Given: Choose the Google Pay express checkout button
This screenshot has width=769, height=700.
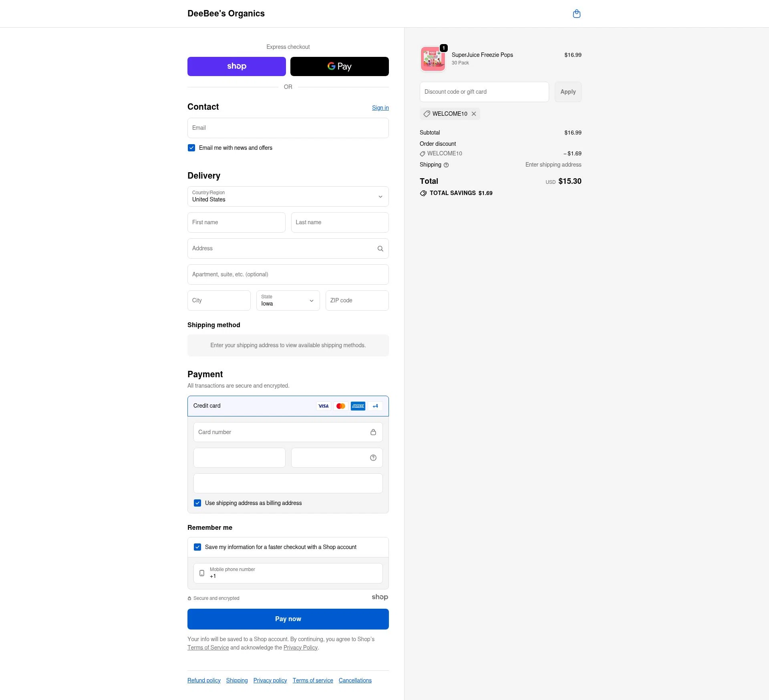Looking at the screenshot, I should (339, 66).
